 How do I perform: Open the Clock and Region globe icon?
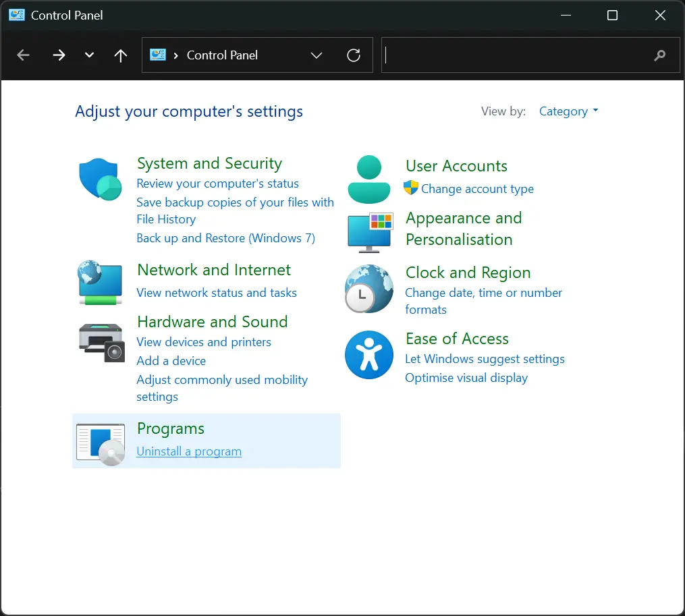pyautogui.click(x=368, y=289)
